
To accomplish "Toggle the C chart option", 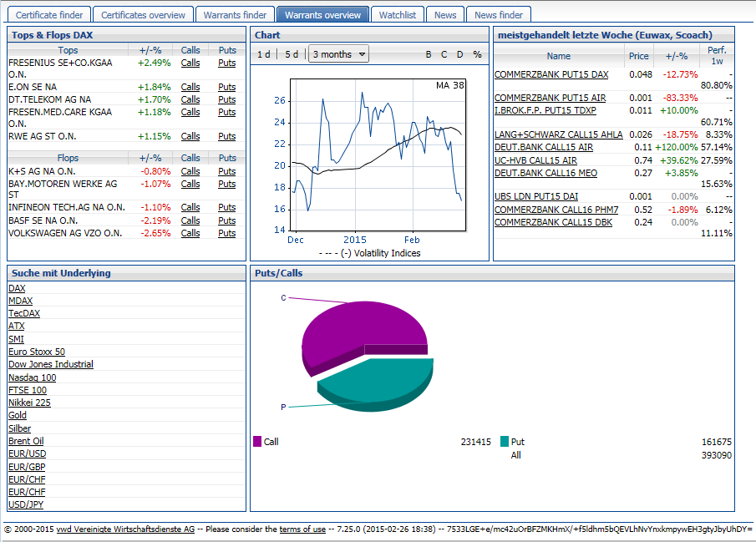I will (x=444, y=54).
